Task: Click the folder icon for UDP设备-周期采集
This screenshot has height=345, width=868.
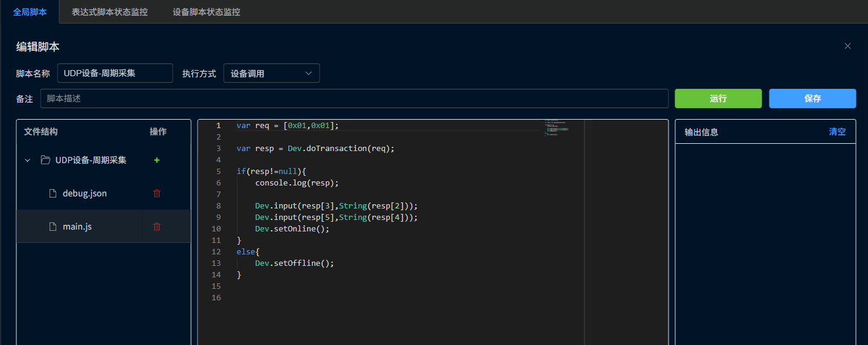Action: pos(45,160)
